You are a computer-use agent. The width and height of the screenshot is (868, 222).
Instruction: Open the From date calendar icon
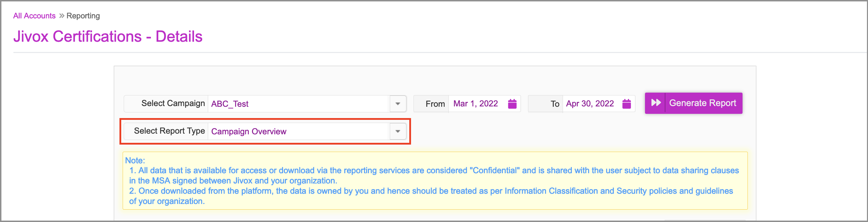[x=512, y=104]
